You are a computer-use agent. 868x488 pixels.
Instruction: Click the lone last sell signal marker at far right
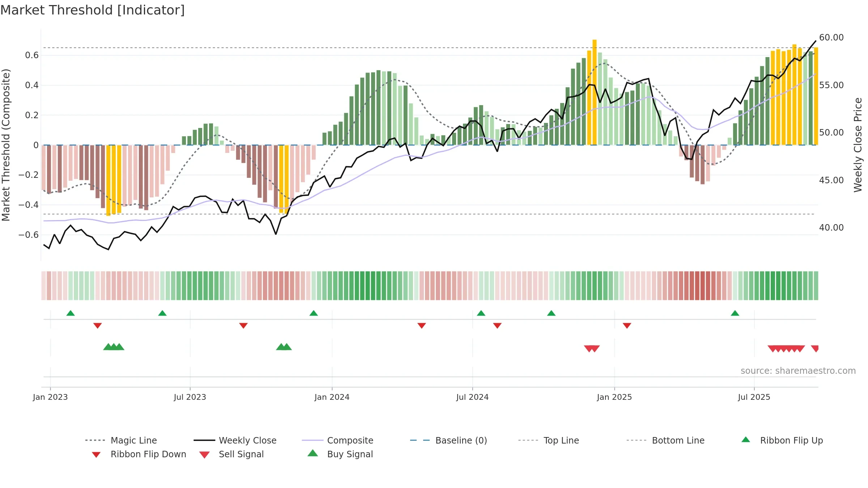coord(814,348)
